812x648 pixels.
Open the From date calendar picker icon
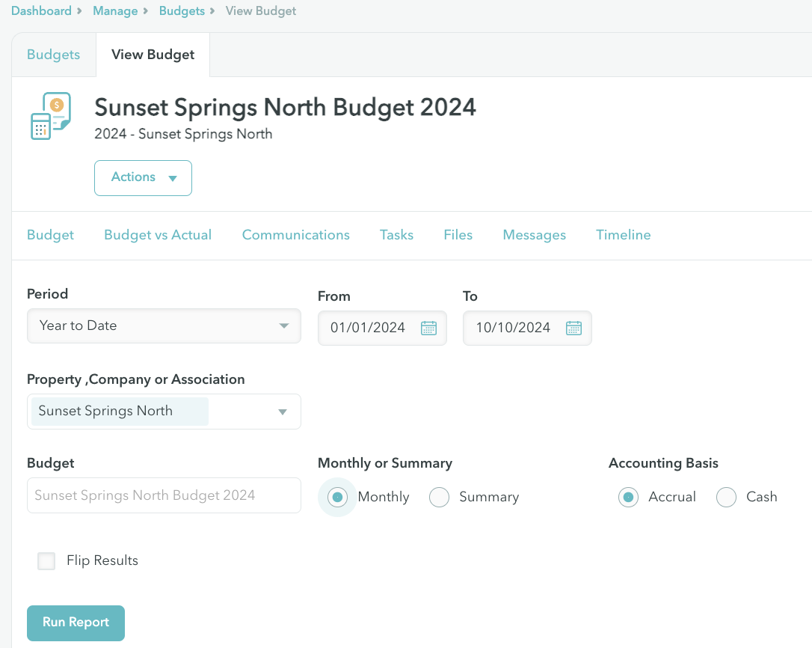(428, 328)
